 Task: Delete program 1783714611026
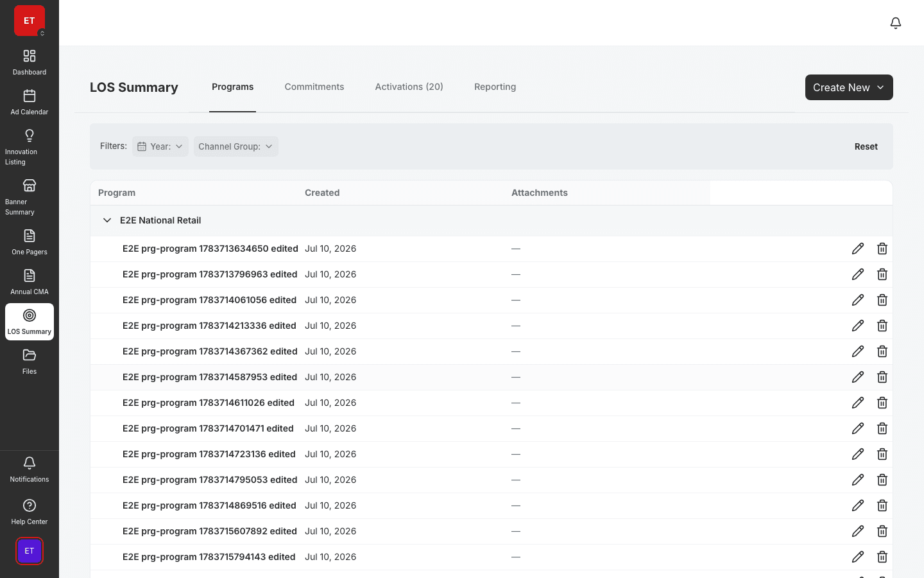coord(882,403)
